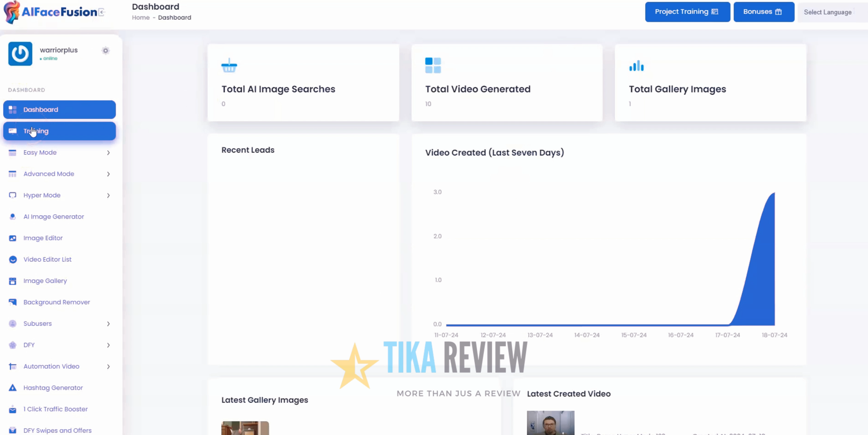Expand the Advanced Mode submenu chevron
This screenshot has height=435, width=868.
[x=108, y=174]
